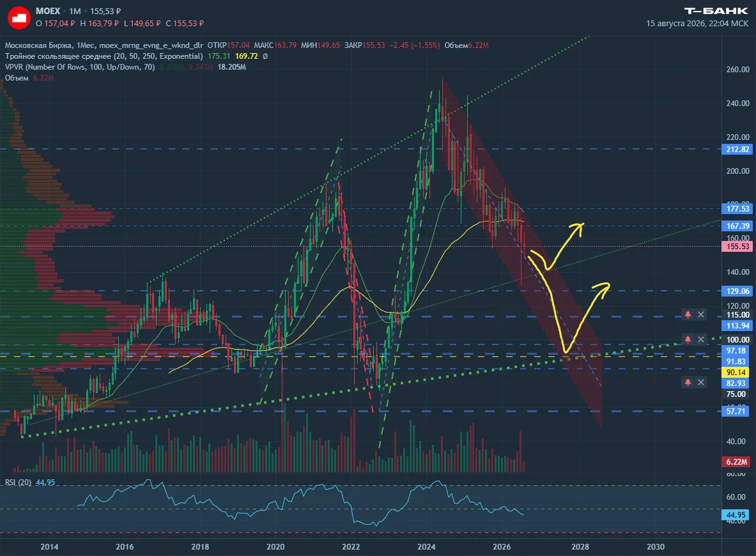Click the blue 44.95 RSI axis label
756x556 pixels.
point(736,514)
